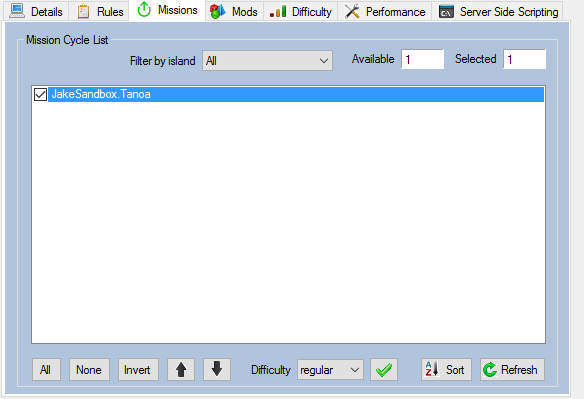The height and width of the screenshot is (399, 584).
Task: Click the None button
Action: coord(89,370)
